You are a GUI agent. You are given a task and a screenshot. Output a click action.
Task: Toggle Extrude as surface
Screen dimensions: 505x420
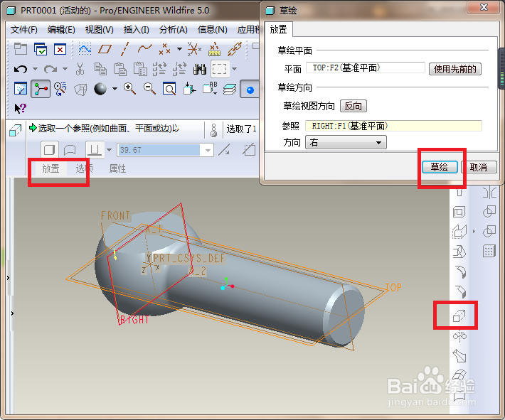tap(70, 150)
